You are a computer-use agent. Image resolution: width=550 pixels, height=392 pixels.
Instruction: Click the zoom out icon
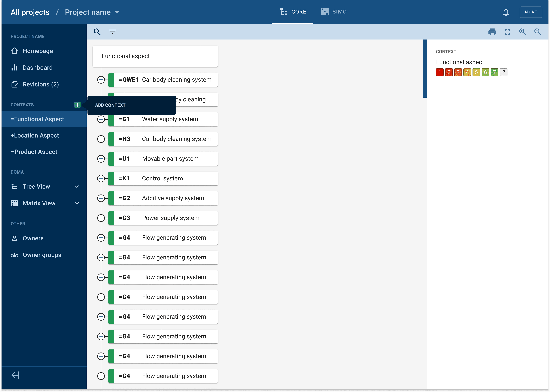coord(537,32)
